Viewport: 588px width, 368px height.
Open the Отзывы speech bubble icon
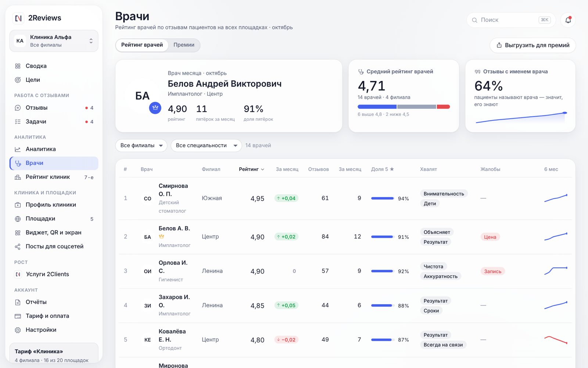(x=18, y=108)
